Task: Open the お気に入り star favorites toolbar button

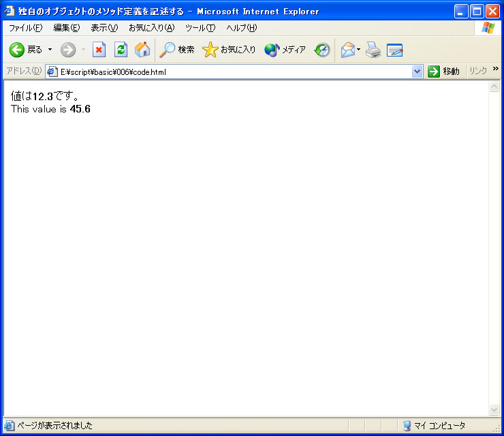Action: tap(229, 50)
